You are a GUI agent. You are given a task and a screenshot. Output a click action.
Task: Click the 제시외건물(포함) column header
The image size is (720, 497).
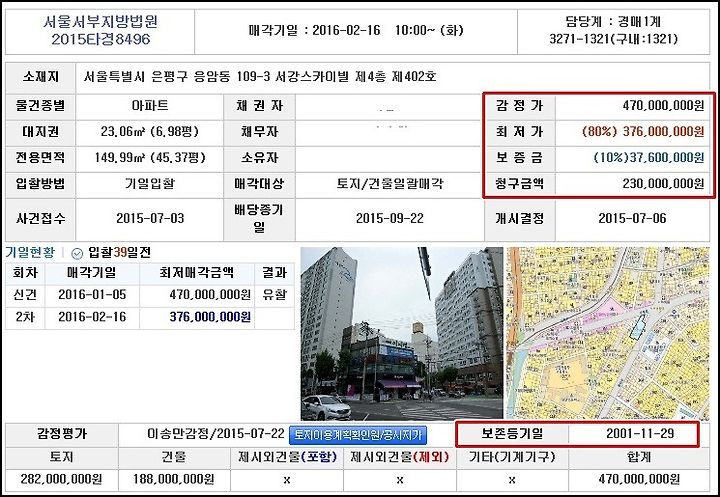(x=287, y=457)
